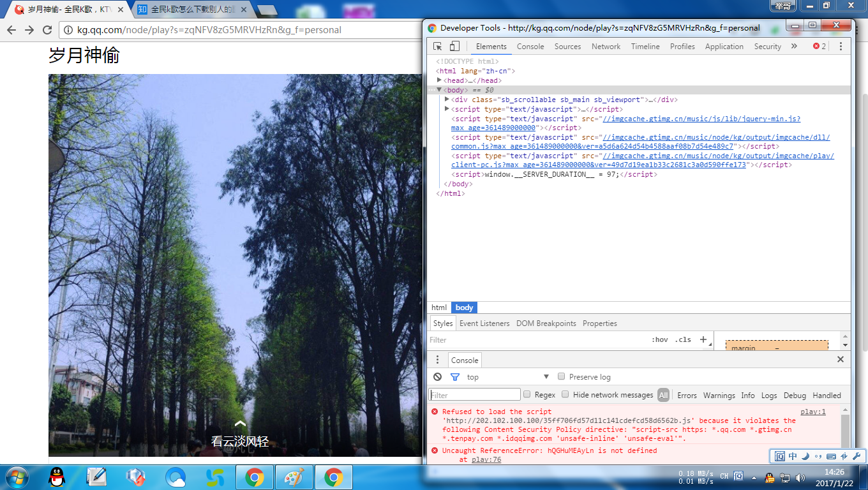Check Hide network messages

point(565,394)
